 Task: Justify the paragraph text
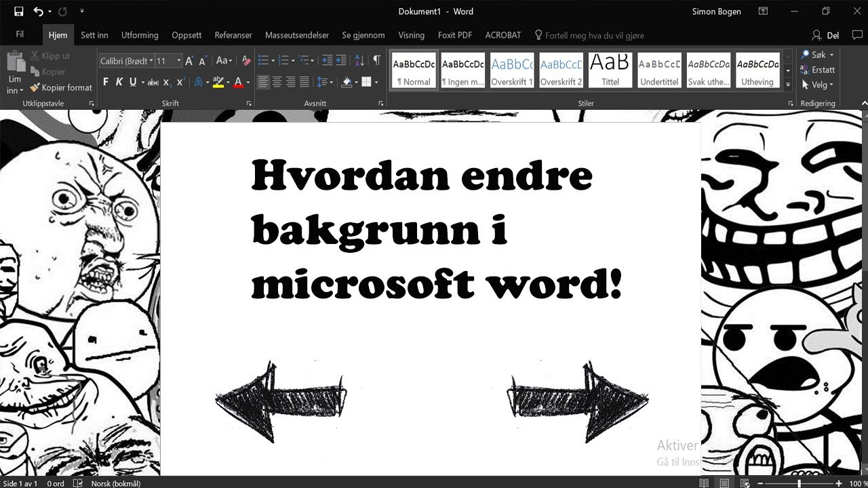(x=304, y=82)
